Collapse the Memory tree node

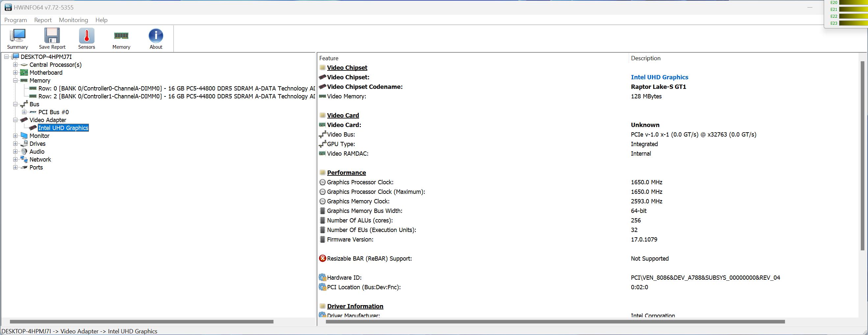(15, 81)
